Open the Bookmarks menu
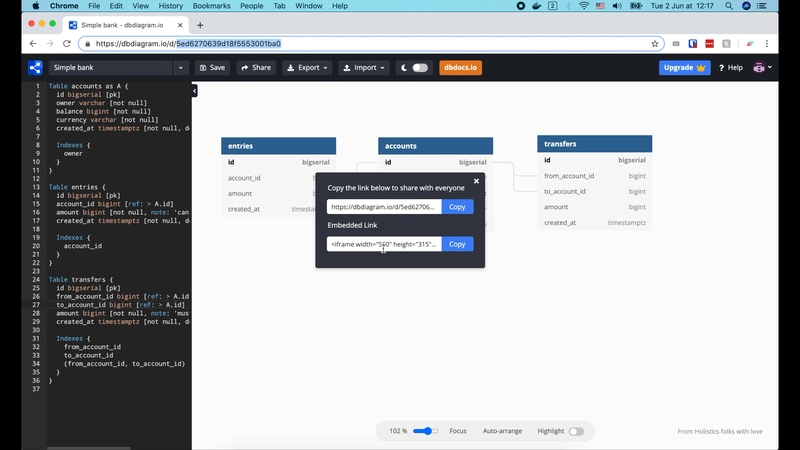The height and width of the screenshot is (450, 800). [211, 6]
